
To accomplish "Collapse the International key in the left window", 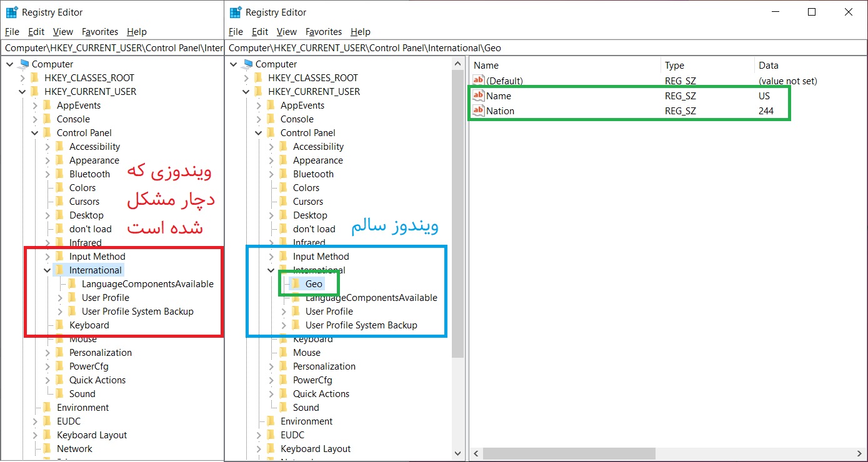I will 47,270.
